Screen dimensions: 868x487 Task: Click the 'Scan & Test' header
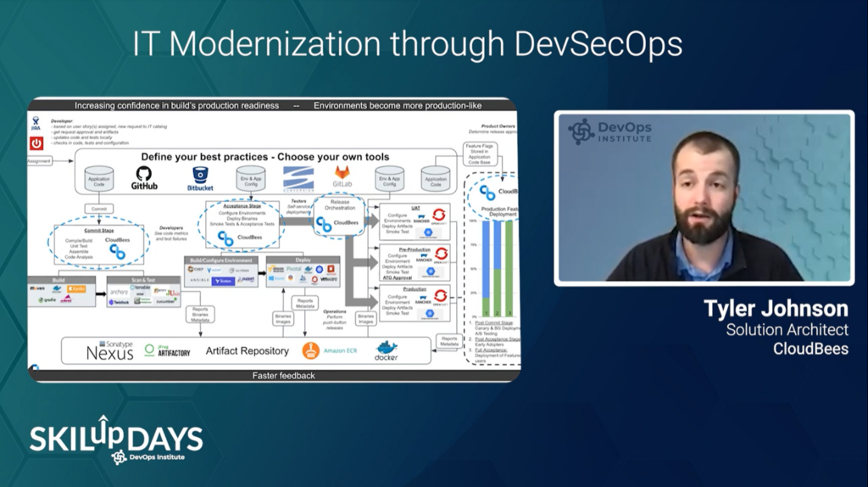tap(143, 280)
